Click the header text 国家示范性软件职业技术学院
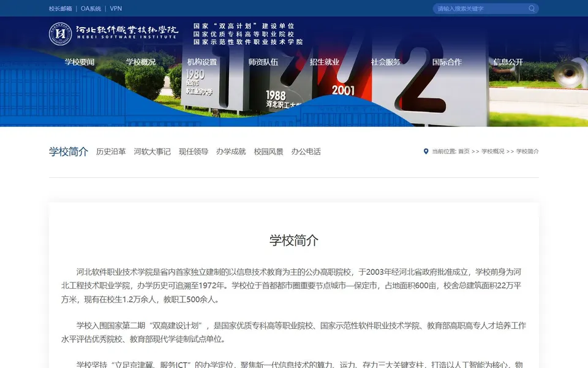 point(248,42)
